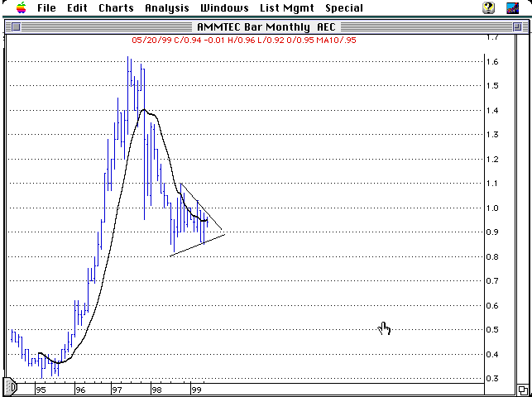This screenshot has width=532, height=397.
Task: Click the Help question mark icon
Action: coord(489,7)
